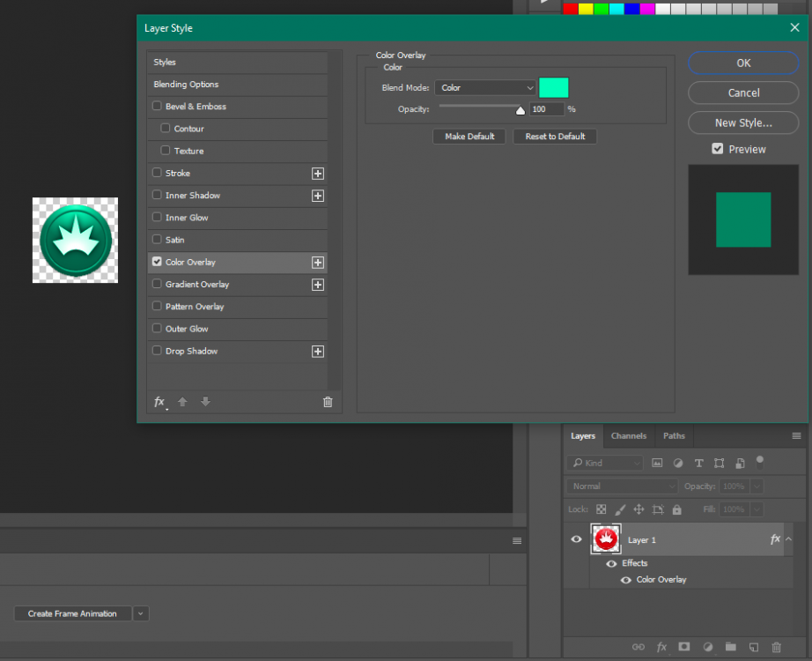
Task: Add layer style fx icon at panel bottom
Action: (661, 647)
